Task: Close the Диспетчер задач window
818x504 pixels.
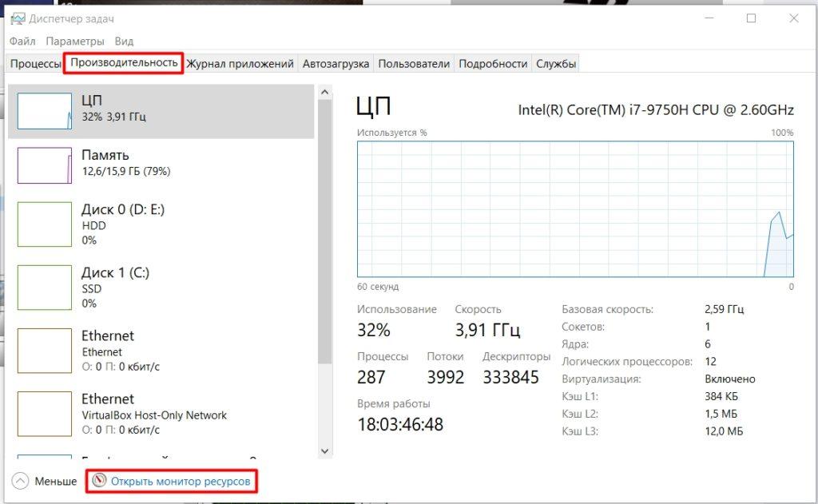Action: point(794,18)
